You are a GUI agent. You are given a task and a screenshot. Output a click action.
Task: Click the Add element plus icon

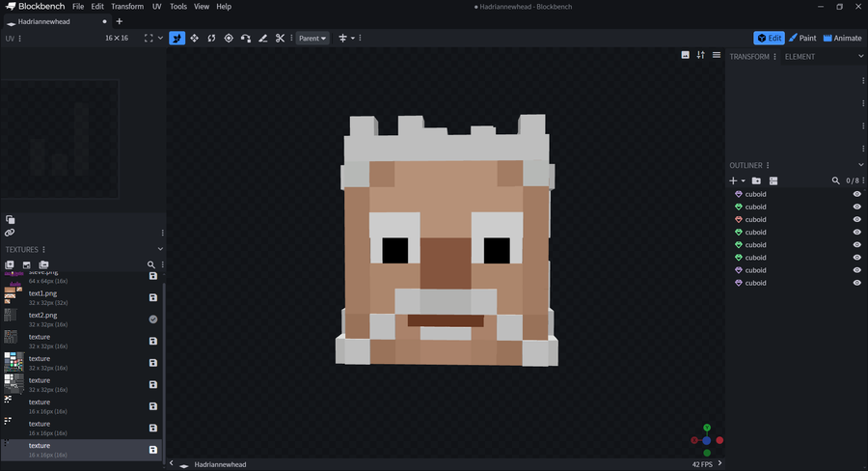(x=734, y=180)
